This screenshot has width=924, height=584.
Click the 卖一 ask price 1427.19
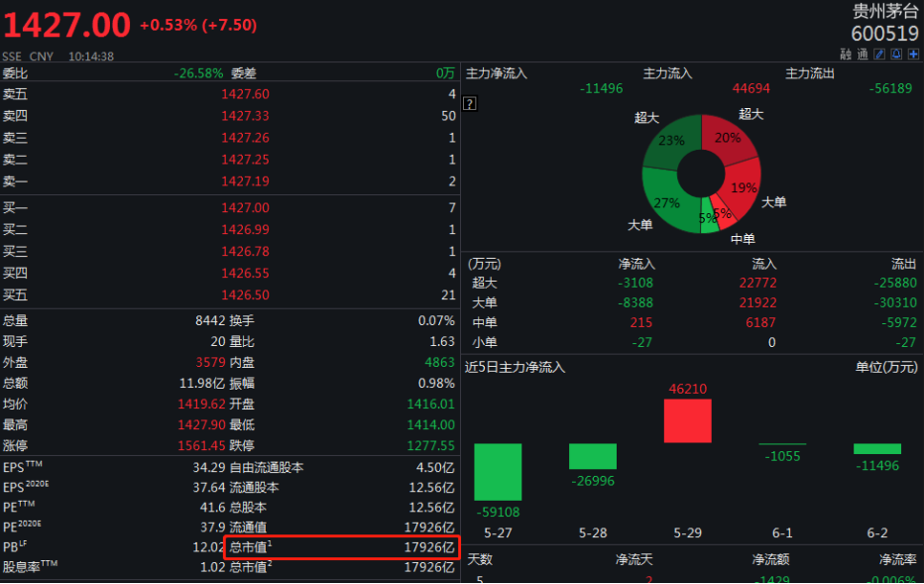[x=245, y=180]
